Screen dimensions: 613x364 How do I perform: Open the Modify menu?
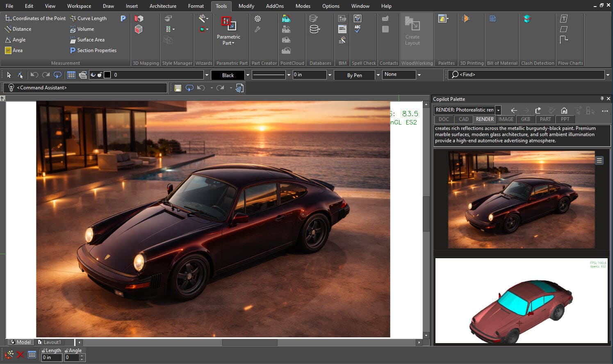[x=246, y=6]
